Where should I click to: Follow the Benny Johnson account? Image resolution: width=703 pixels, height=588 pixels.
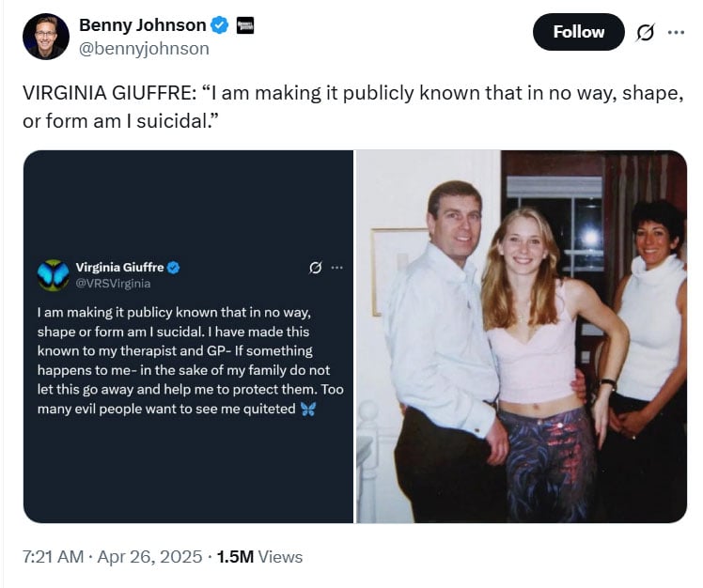(x=578, y=32)
